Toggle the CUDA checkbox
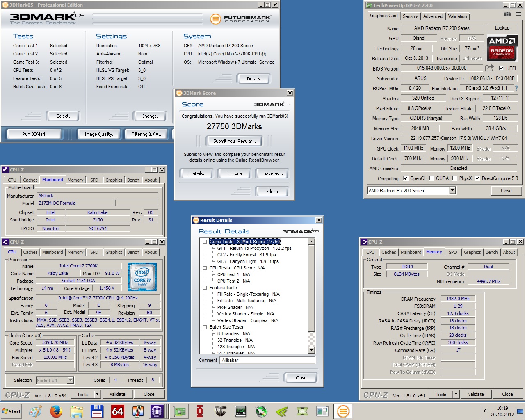The width and height of the screenshot is (525, 420). click(x=431, y=178)
